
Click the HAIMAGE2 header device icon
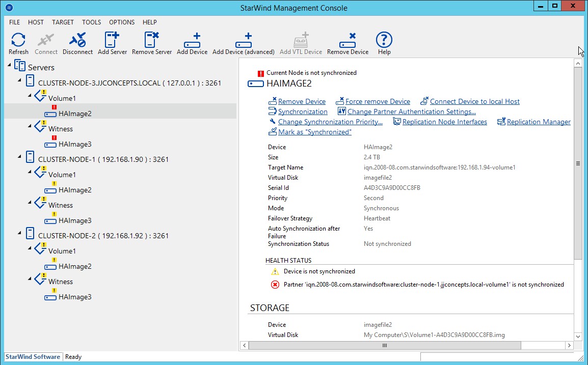pos(255,84)
